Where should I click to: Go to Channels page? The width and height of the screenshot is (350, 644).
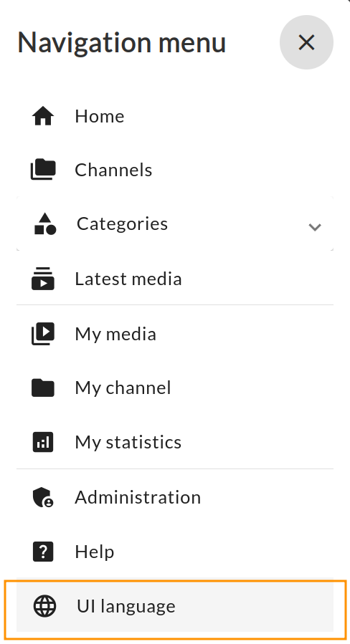(175, 170)
